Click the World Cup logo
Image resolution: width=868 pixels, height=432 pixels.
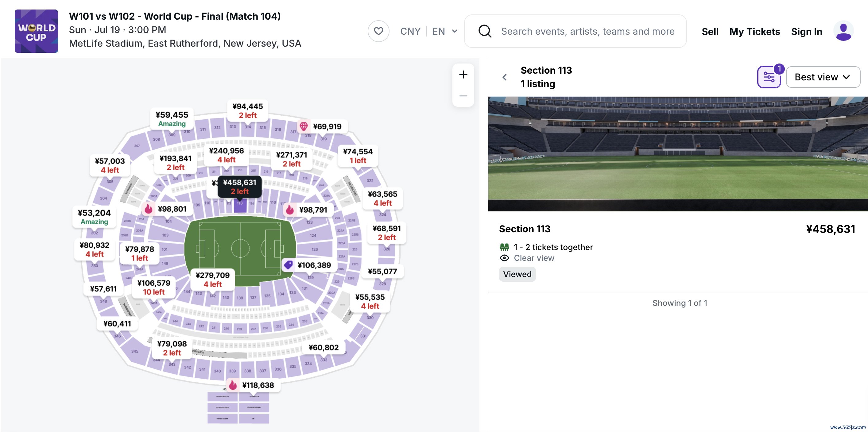coord(37,31)
